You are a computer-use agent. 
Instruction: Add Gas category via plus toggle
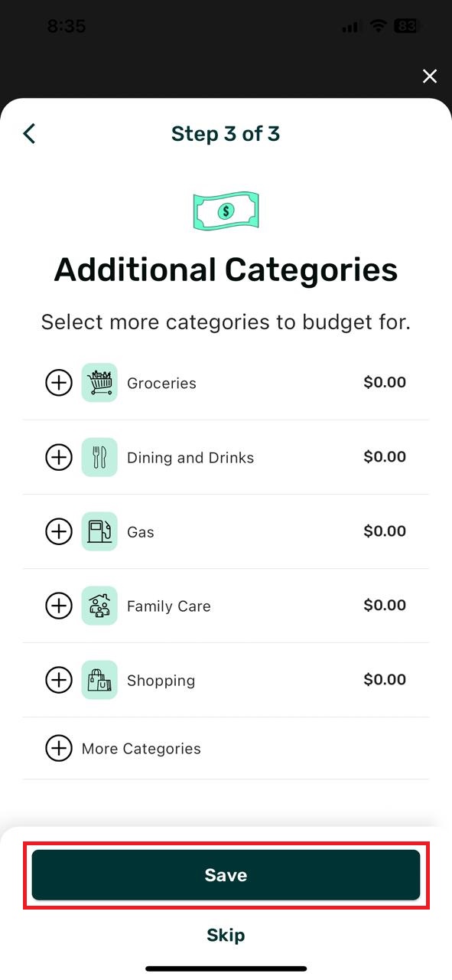[x=59, y=531]
